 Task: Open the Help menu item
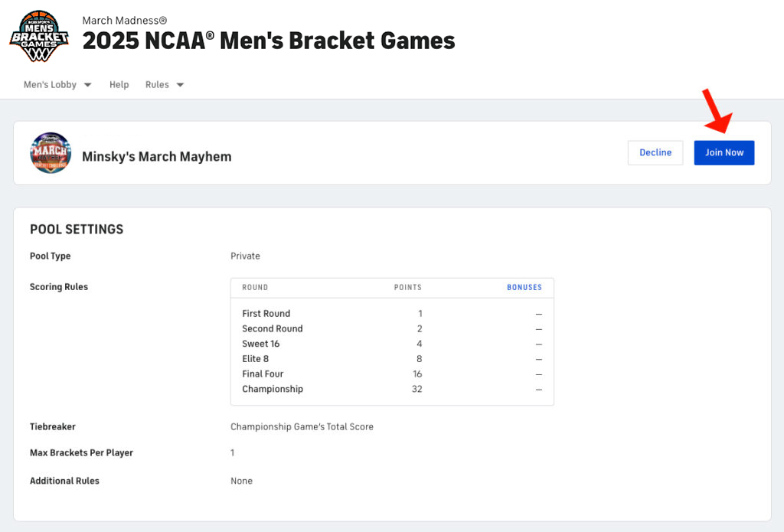(119, 85)
